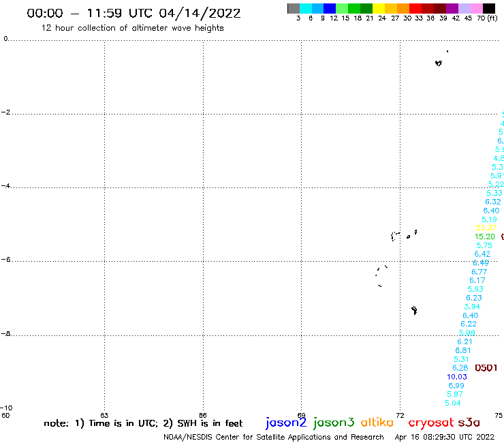
Task: Click the longitude axis label 66
Action: (x=202, y=415)
